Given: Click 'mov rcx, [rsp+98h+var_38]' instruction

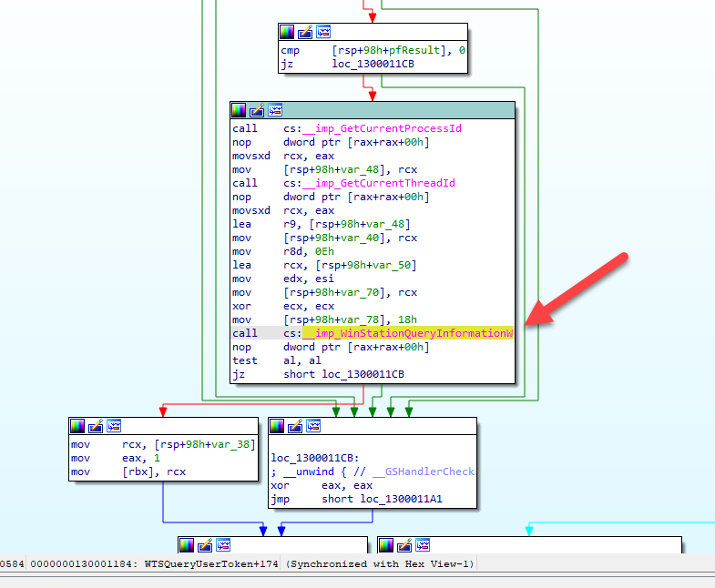Looking at the screenshot, I should pos(163,444).
